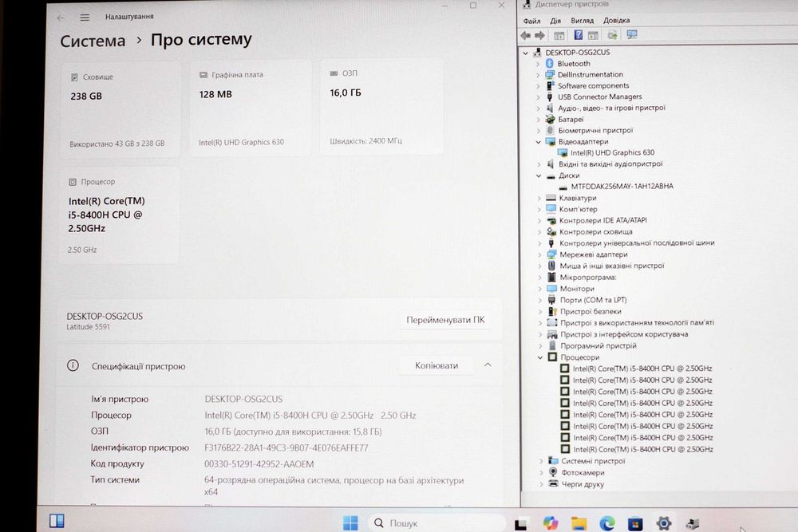Collapse the Процесори category
The width and height of the screenshot is (798, 532).
[x=540, y=357]
